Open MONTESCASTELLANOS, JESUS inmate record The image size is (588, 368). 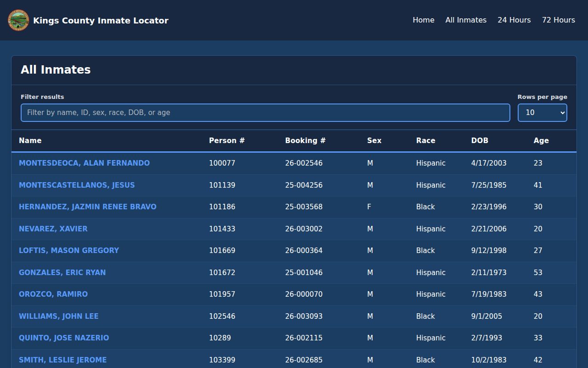pos(77,185)
